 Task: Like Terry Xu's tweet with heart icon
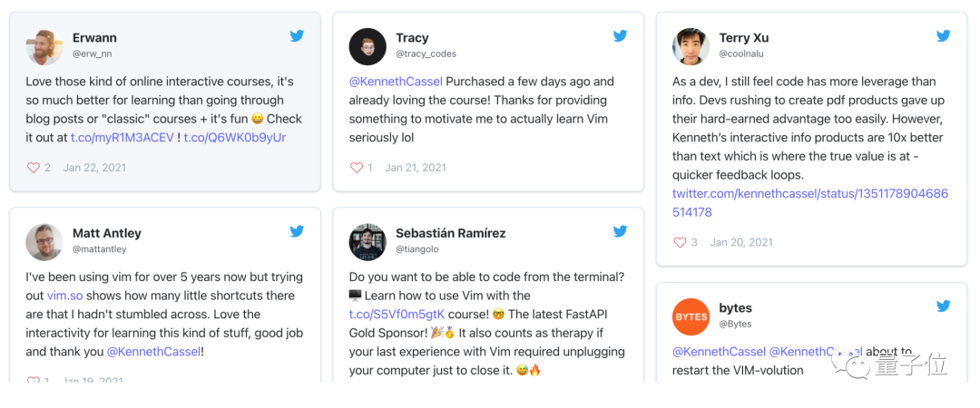pyautogui.click(x=680, y=242)
